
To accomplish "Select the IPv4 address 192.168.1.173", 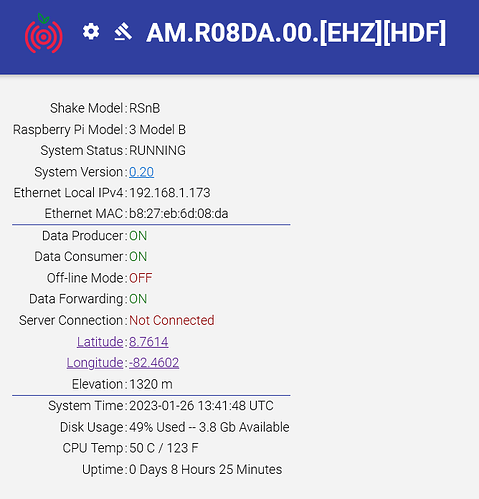I will pyautogui.click(x=170, y=193).
